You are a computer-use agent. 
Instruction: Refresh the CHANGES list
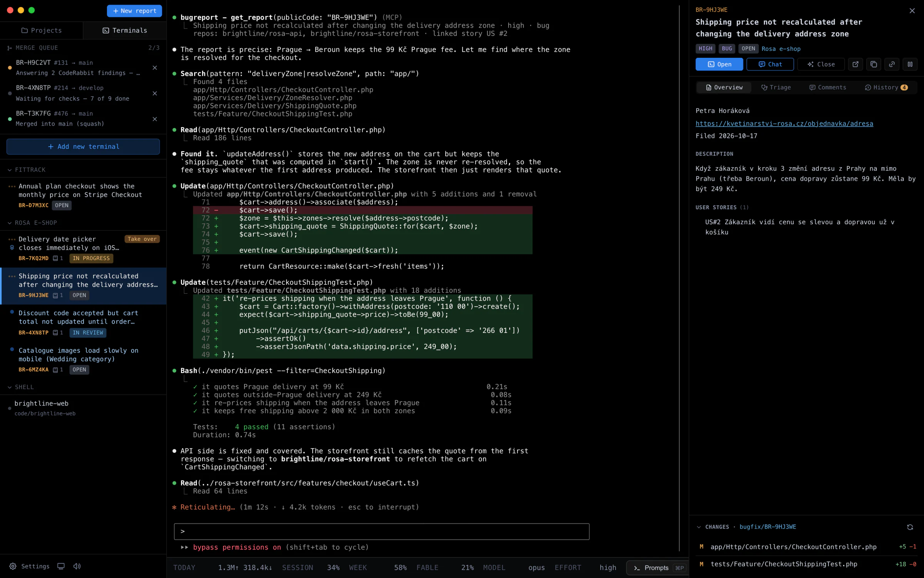tap(910, 527)
